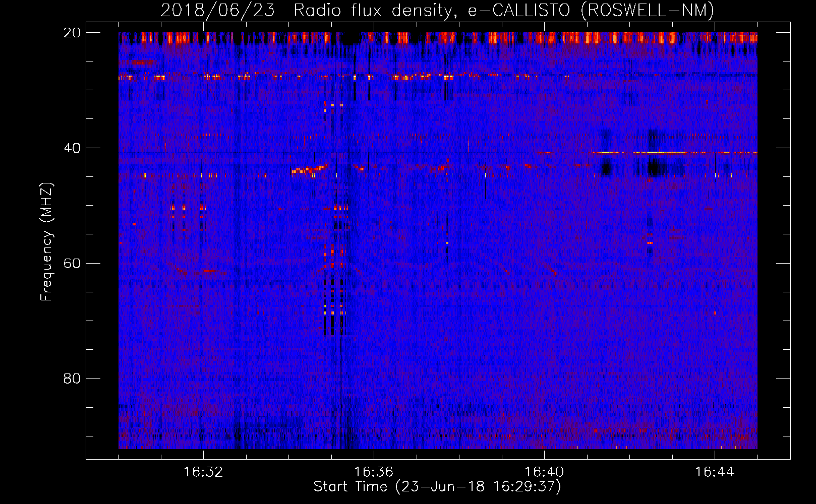Click the '16:40' time axis label
Image resolution: width=816 pixels, height=504 pixels.
[544, 472]
